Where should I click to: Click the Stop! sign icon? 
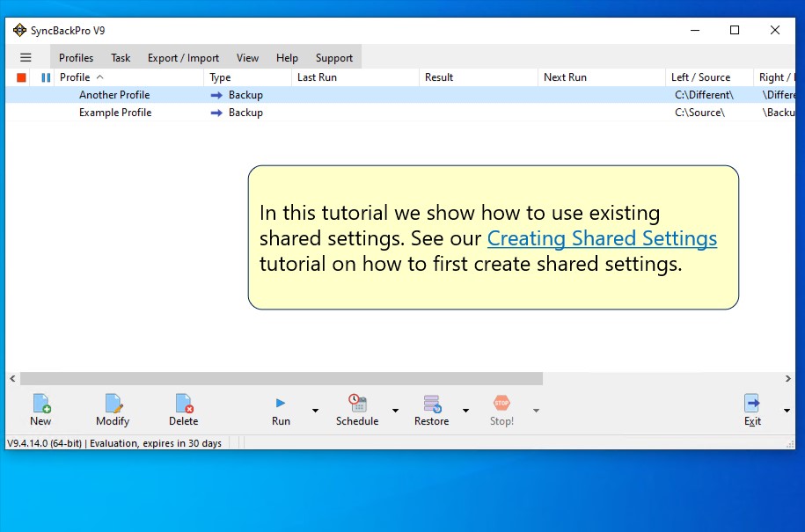click(x=501, y=404)
